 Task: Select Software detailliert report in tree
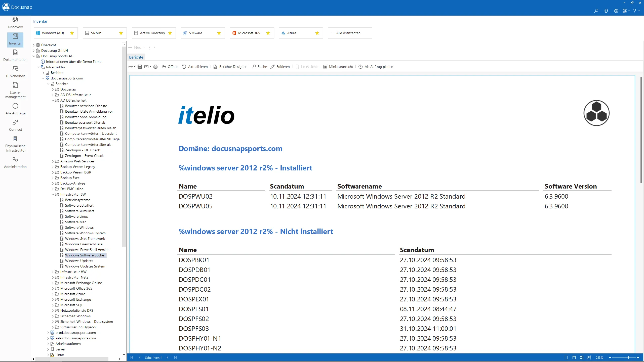79,205
